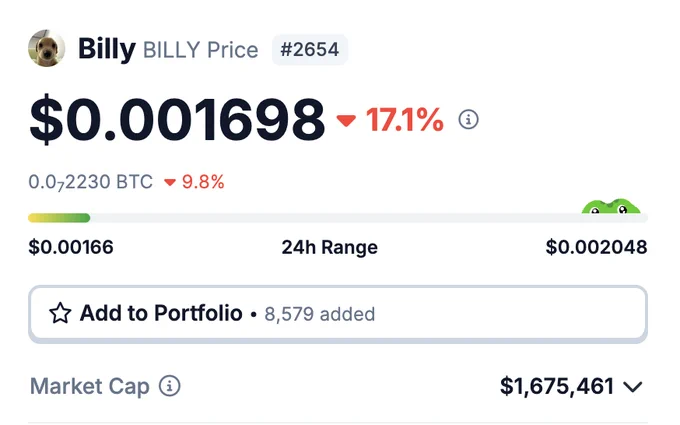Click the Billy dog avatar image
The image size is (680, 425).
point(47,48)
